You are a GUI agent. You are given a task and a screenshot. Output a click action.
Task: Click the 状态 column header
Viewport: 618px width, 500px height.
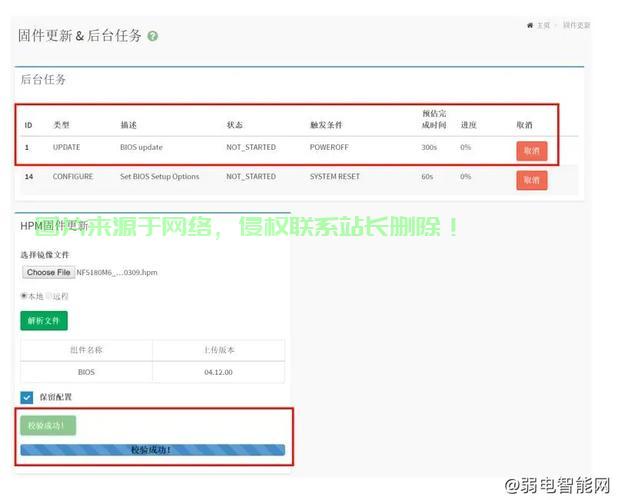click(x=235, y=125)
